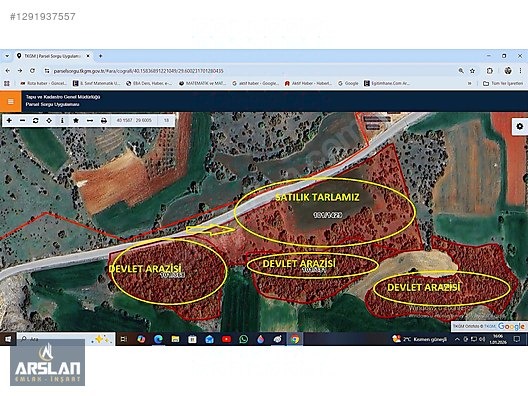Viewport: 528px width, 396px height.
Task: Print the map with the printer icon
Action: pyautogui.click(x=104, y=121)
